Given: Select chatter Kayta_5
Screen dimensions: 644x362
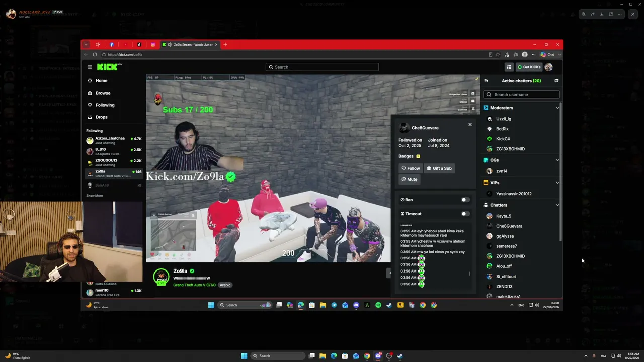Looking at the screenshot, I should [503, 216].
